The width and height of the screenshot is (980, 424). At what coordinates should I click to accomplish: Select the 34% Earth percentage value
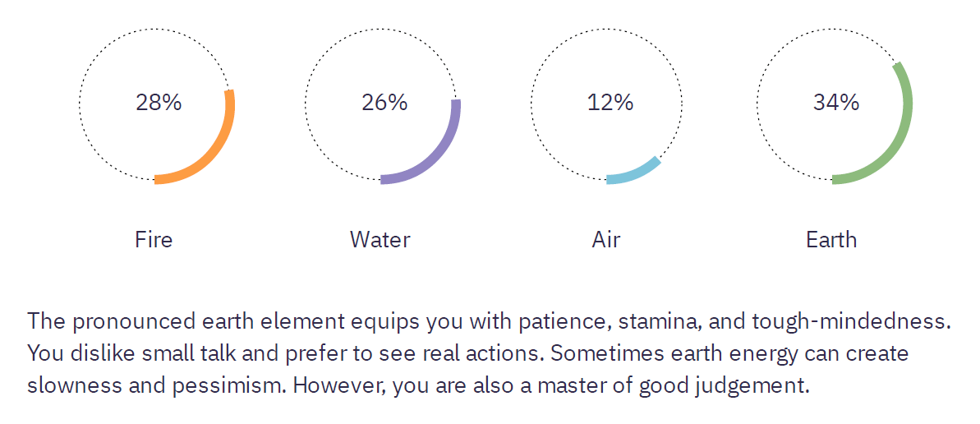click(836, 103)
